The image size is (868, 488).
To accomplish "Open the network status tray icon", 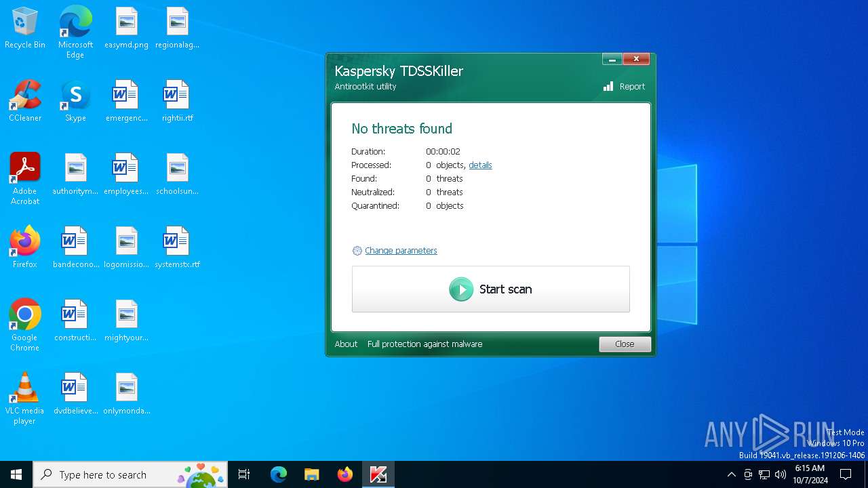I will 764,474.
